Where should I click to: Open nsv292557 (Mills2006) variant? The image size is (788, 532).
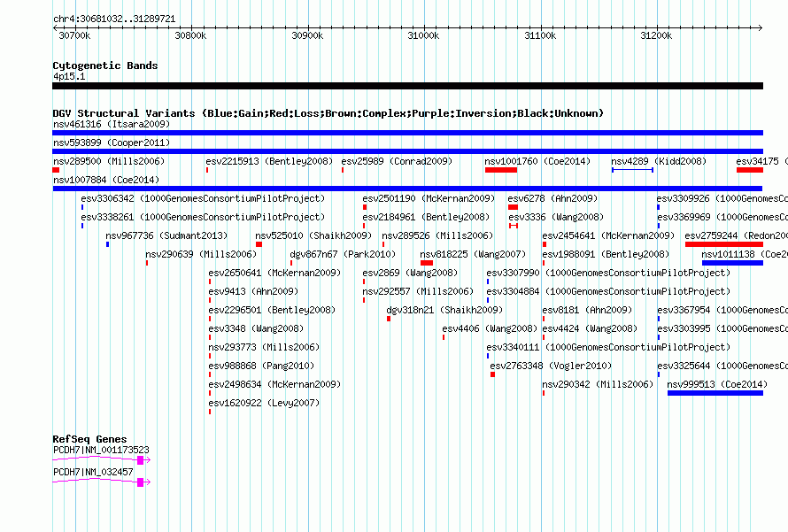click(x=418, y=291)
